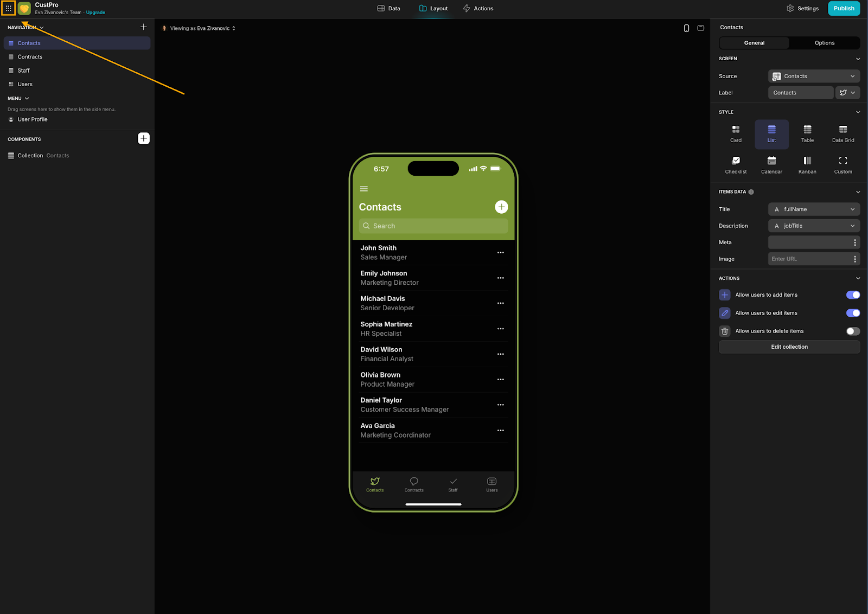Switch to the Actions tab
Viewport: 868px width, 614px height.
pyautogui.click(x=478, y=9)
